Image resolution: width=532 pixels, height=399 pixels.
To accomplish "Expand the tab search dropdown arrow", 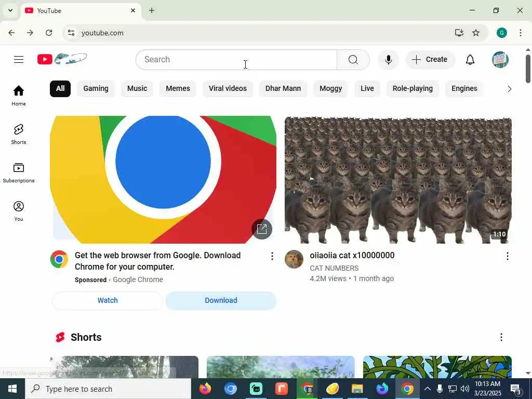I will [x=10, y=10].
